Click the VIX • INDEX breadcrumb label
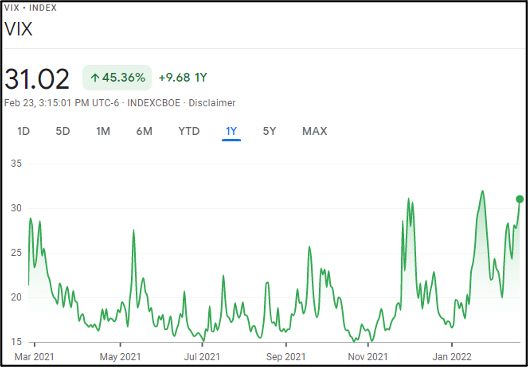The image size is (528, 368). pyautogui.click(x=30, y=7)
